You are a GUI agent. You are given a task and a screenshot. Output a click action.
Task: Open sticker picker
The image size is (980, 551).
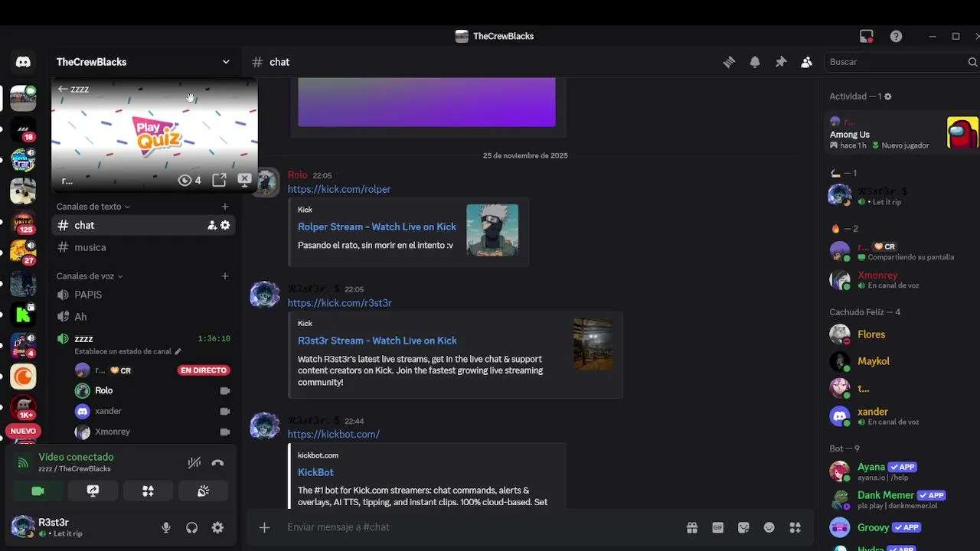pos(743,527)
